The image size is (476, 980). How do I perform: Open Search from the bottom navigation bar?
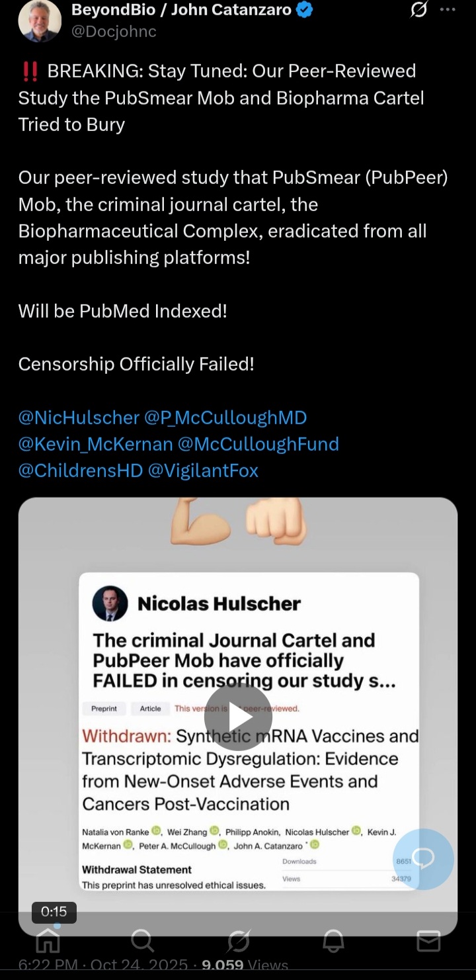click(142, 940)
